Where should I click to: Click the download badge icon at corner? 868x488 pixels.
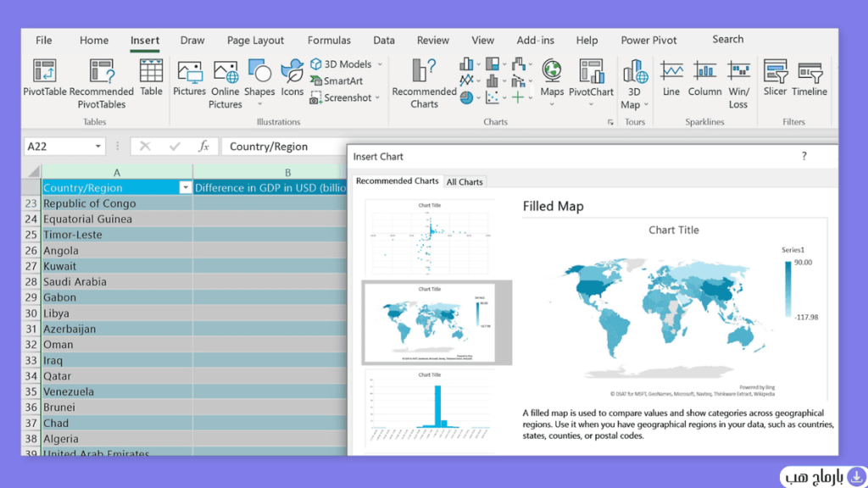click(856, 476)
